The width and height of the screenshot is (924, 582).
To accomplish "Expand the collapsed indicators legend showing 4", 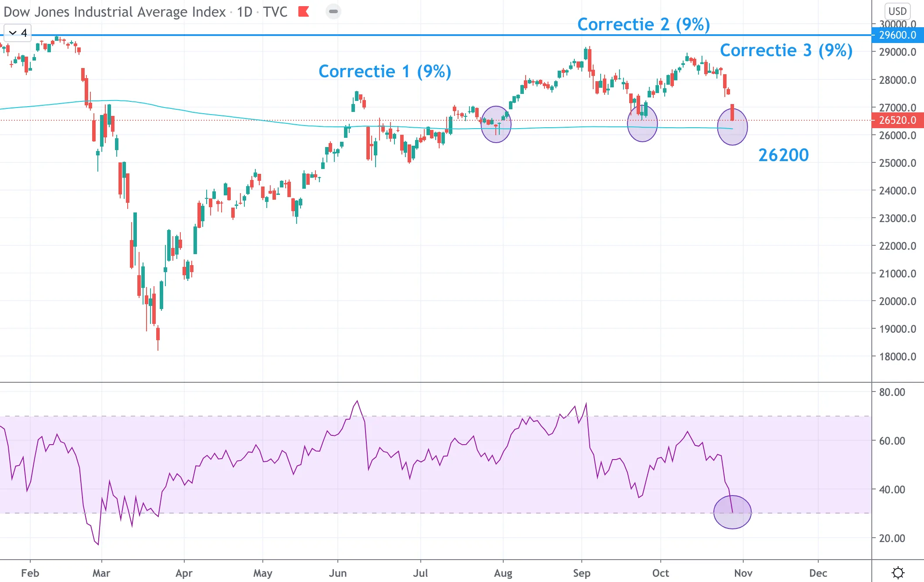I will 18,33.
